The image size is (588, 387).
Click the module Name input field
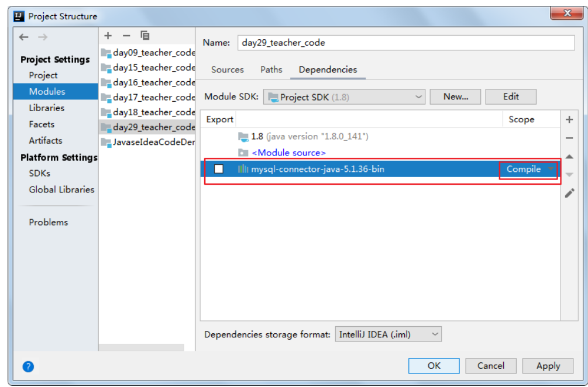(x=406, y=43)
